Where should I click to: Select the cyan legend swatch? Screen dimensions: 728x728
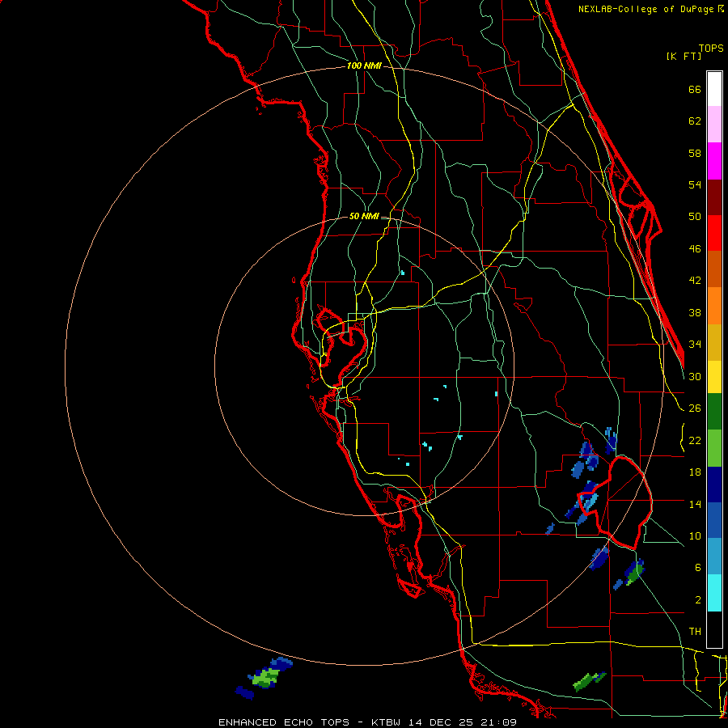tap(714, 593)
